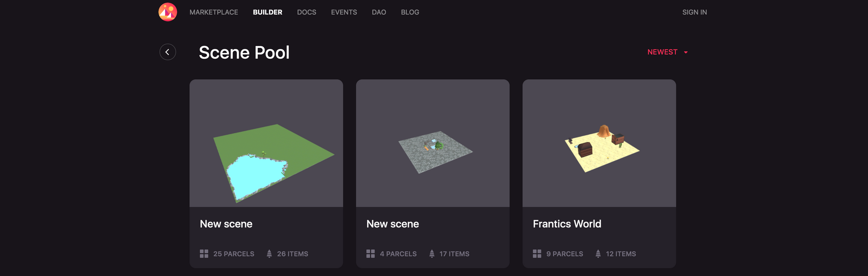Click the Scene Pool page heading
This screenshot has width=868, height=276.
[244, 53]
